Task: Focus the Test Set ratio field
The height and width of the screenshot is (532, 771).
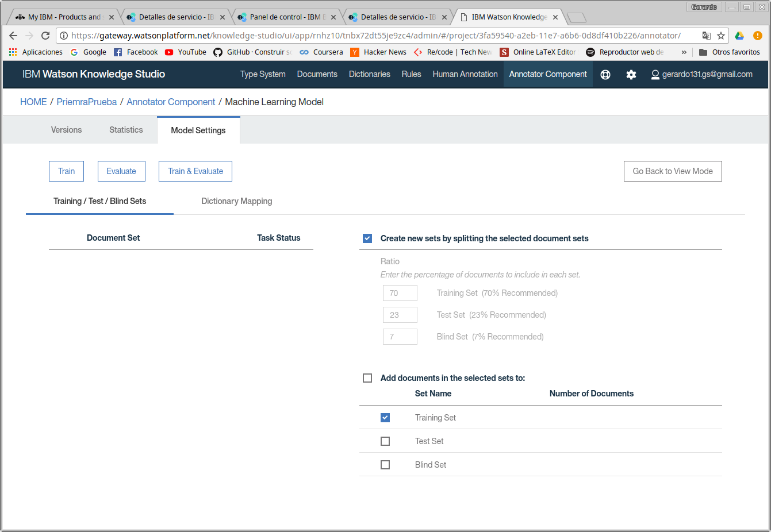Action: (x=400, y=315)
